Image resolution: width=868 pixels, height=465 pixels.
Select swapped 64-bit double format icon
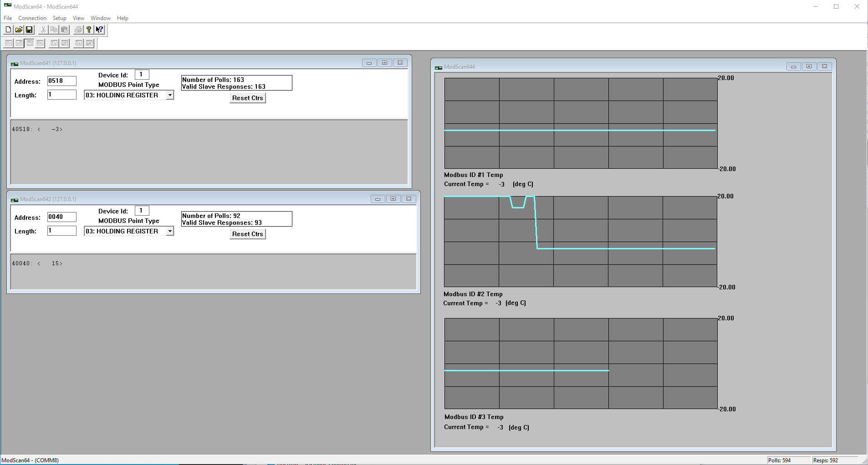(89, 43)
